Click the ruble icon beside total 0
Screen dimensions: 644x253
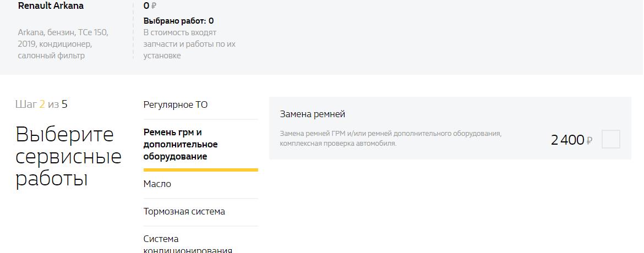[154, 7]
